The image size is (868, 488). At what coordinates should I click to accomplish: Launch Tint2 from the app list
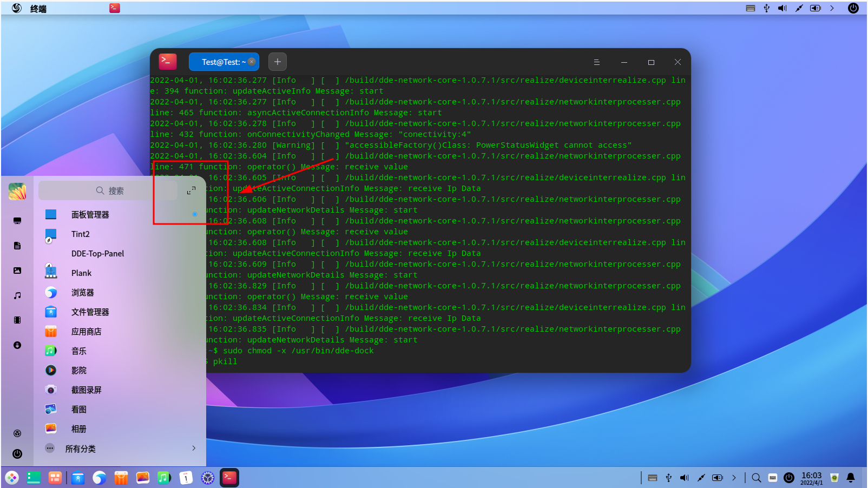[x=120, y=234]
